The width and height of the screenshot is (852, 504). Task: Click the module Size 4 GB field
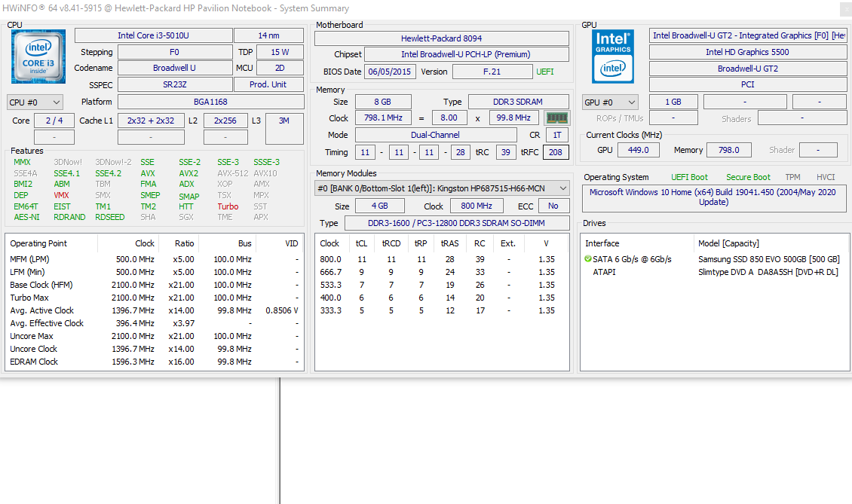(x=380, y=206)
